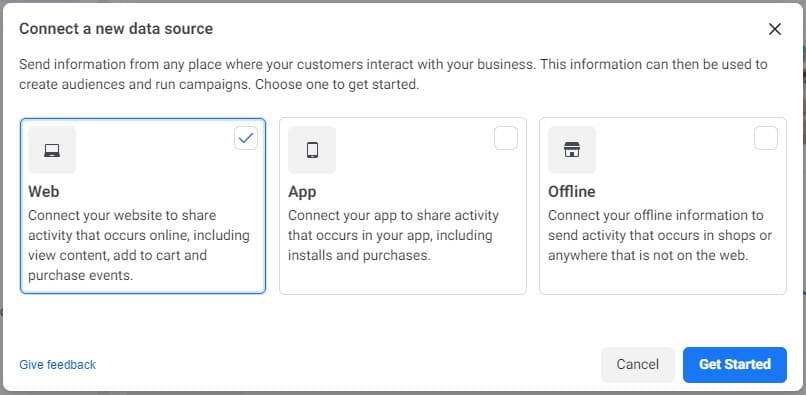Check the Offline data source checkbox

tap(765, 138)
